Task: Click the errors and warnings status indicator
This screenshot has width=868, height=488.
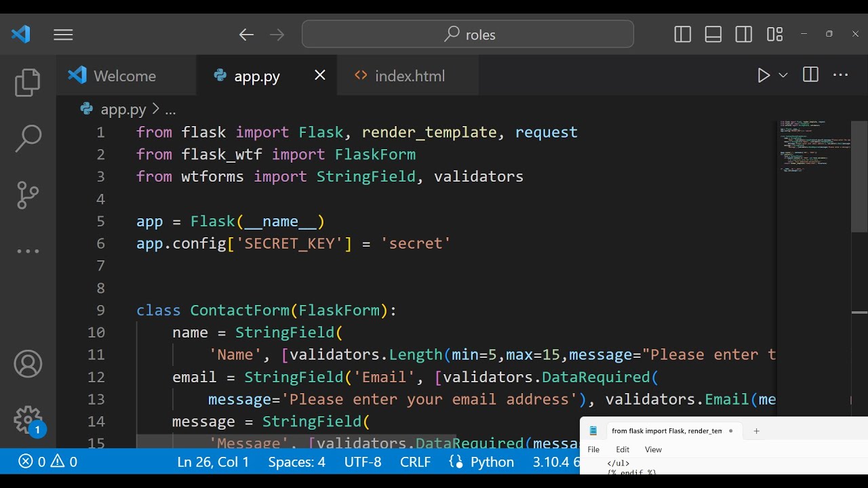Action: (47, 462)
